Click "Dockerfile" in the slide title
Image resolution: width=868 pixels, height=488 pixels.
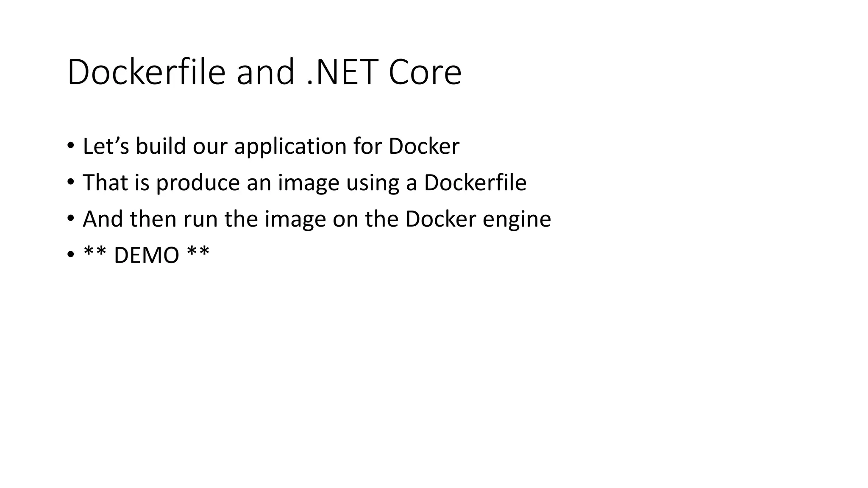click(x=146, y=72)
